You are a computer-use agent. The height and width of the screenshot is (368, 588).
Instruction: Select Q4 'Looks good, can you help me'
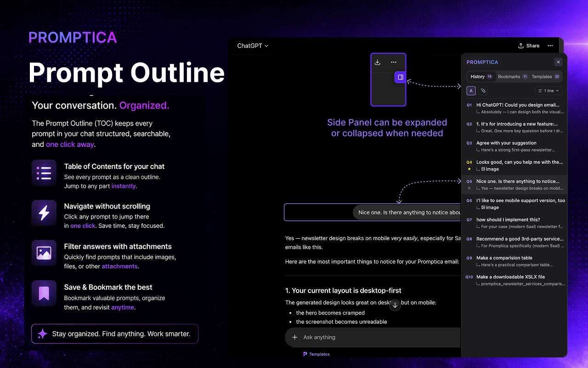(x=514, y=166)
